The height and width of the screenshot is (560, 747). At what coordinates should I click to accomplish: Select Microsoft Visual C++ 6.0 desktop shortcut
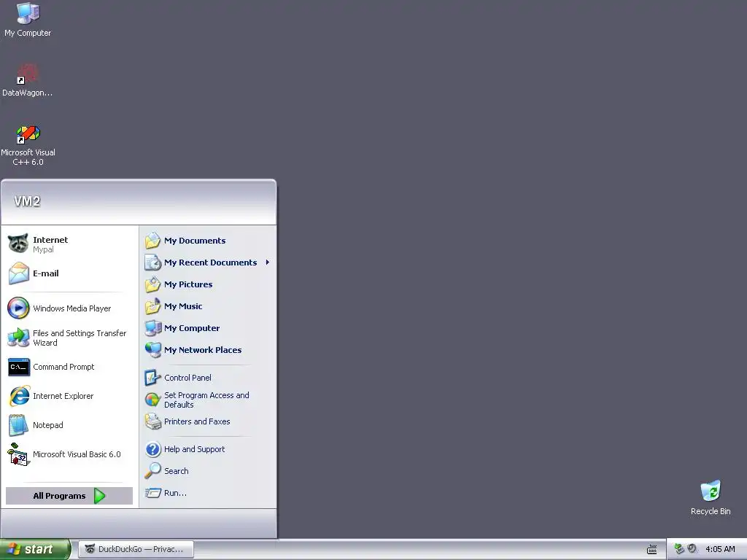point(28,145)
